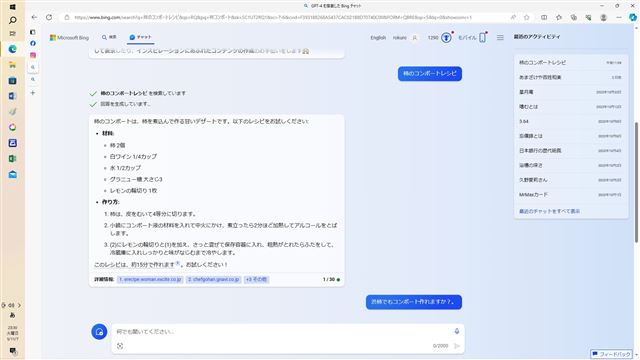Expand hidden system tray icons chevron
640x360 pixels.
click(x=19, y=305)
